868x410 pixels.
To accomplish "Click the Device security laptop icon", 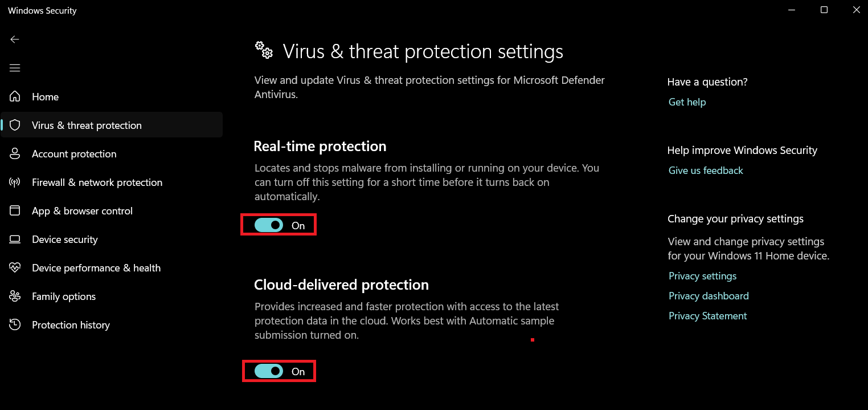I will click(15, 239).
